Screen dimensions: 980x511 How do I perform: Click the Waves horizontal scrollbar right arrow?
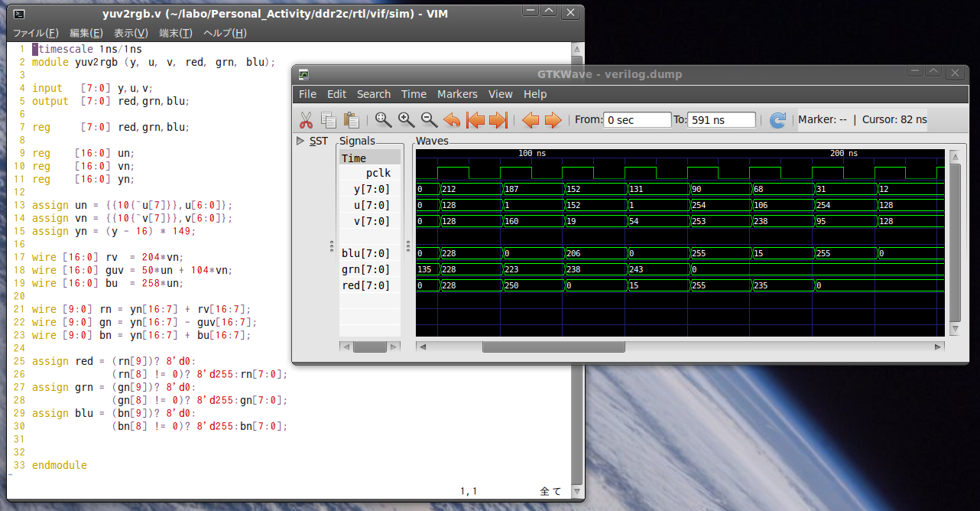[x=939, y=347]
